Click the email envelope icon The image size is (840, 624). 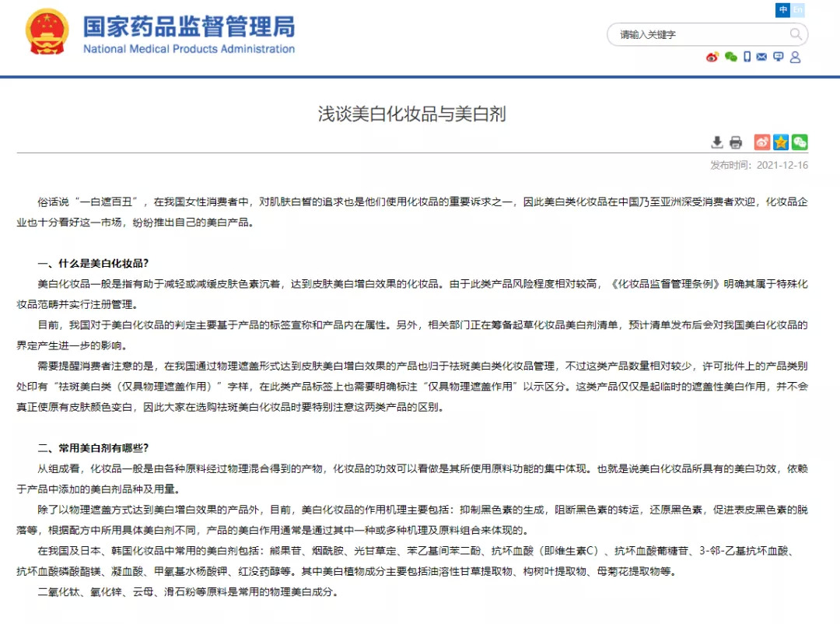[x=761, y=57]
